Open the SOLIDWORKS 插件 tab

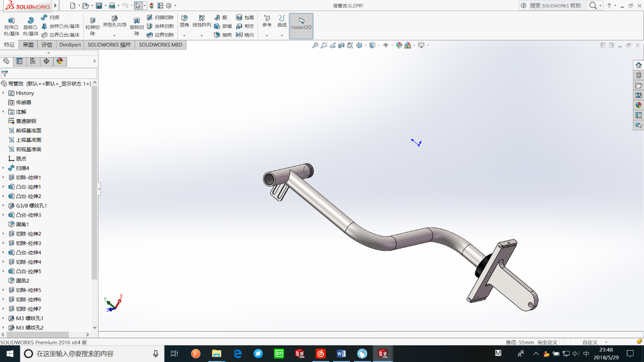109,45
